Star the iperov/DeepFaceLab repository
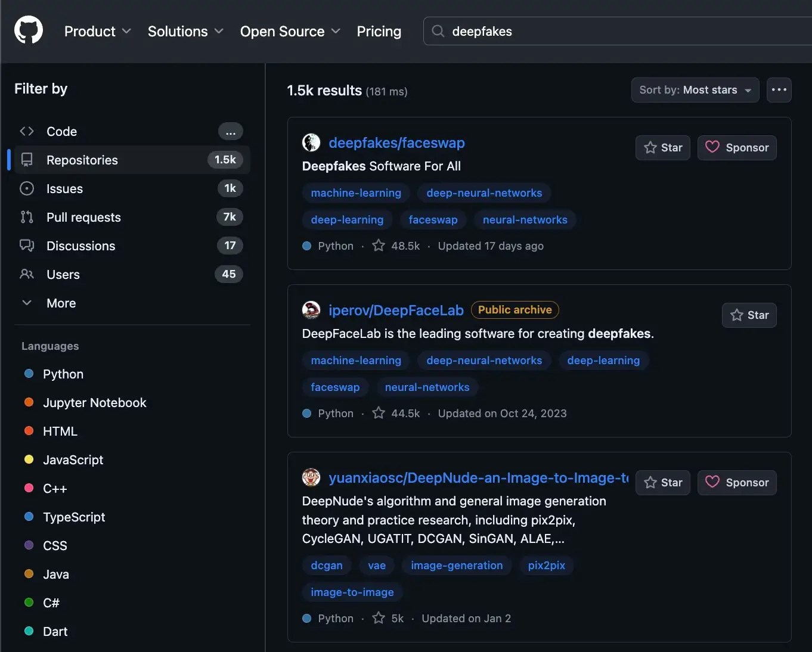 coord(749,315)
